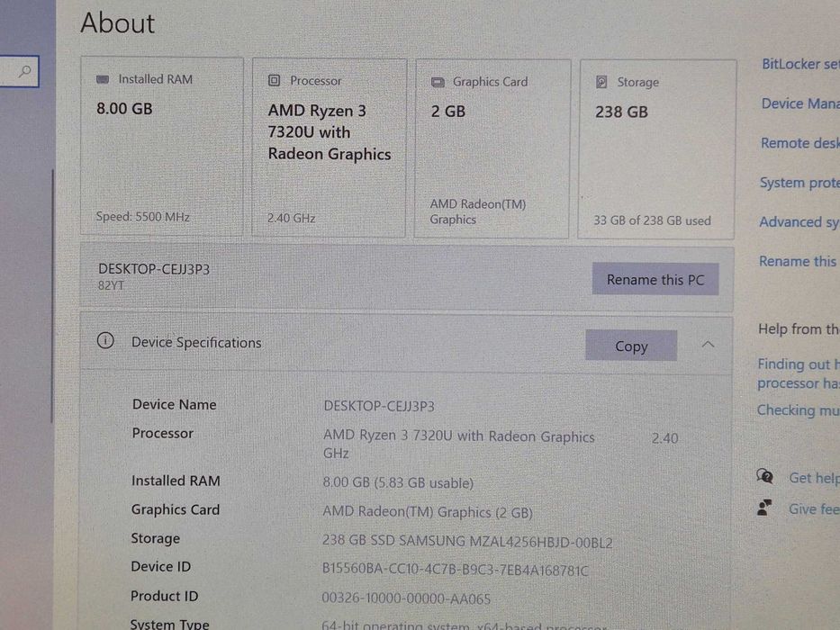The image size is (840, 630).
Task: Click the Device Name value DESKTOP-CEJJ3P3
Action: click(379, 406)
